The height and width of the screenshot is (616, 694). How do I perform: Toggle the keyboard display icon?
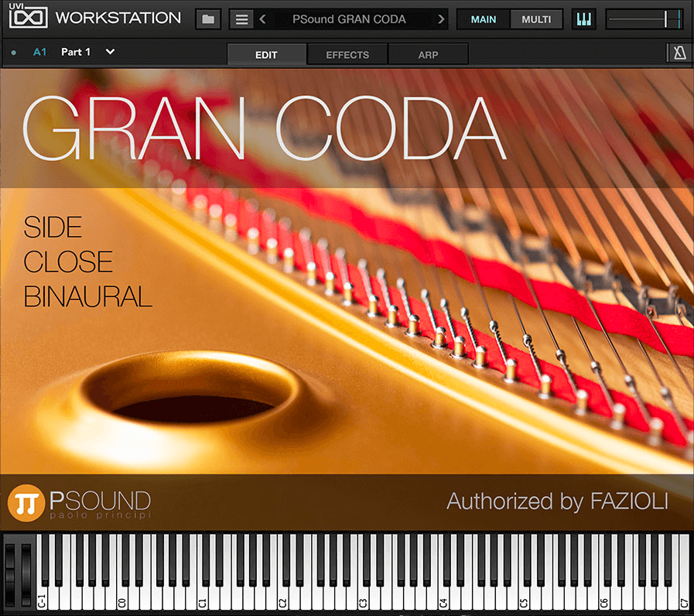[x=585, y=19]
